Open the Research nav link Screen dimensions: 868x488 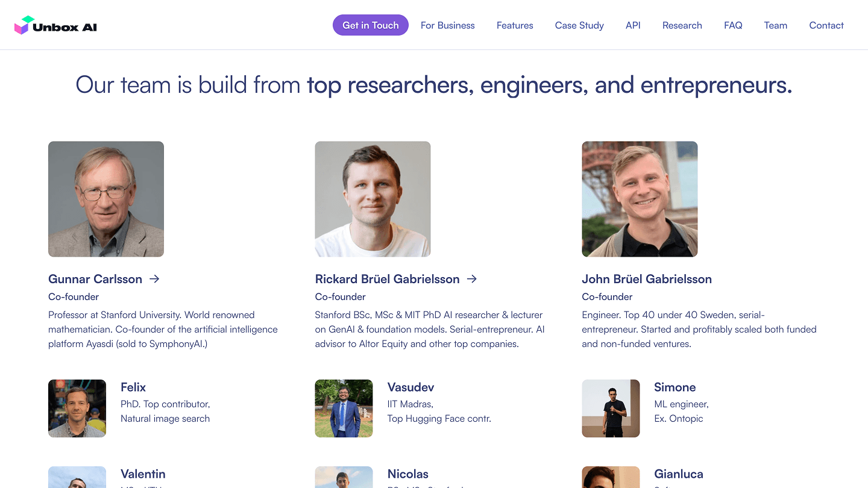(682, 25)
